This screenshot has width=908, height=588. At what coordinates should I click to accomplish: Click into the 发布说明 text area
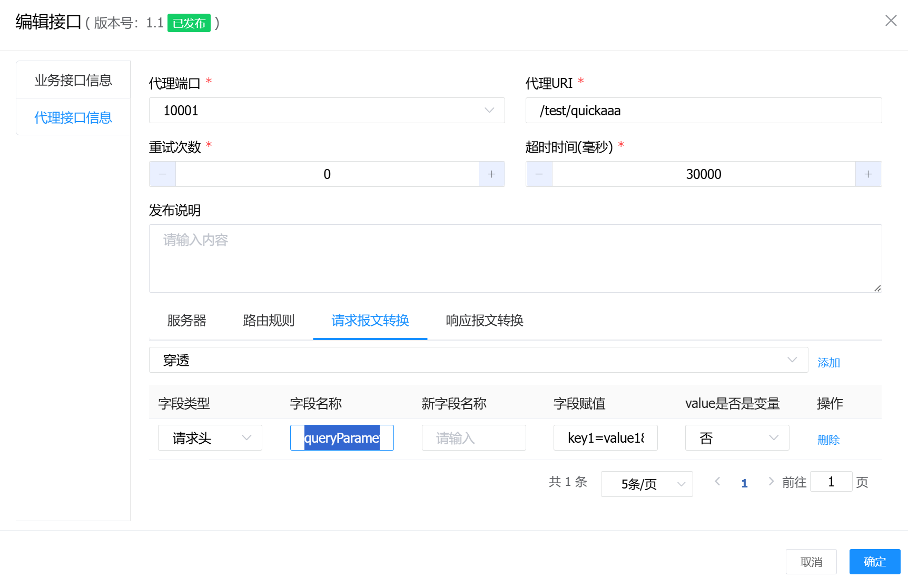coord(515,258)
